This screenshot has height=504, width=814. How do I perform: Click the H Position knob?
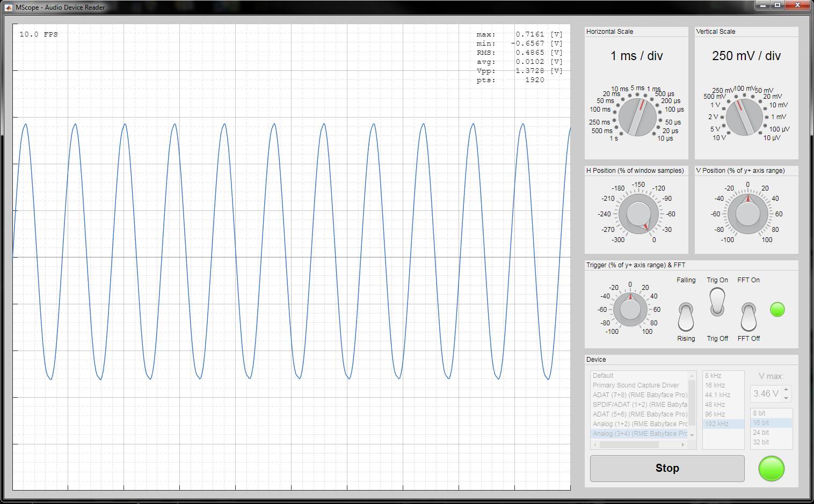(638, 214)
